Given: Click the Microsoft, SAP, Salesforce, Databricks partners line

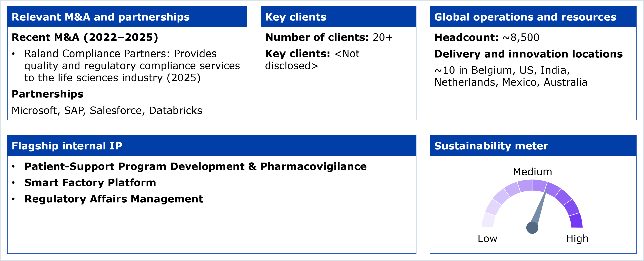Looking at the screenshot, I should (x=107, y=110).
